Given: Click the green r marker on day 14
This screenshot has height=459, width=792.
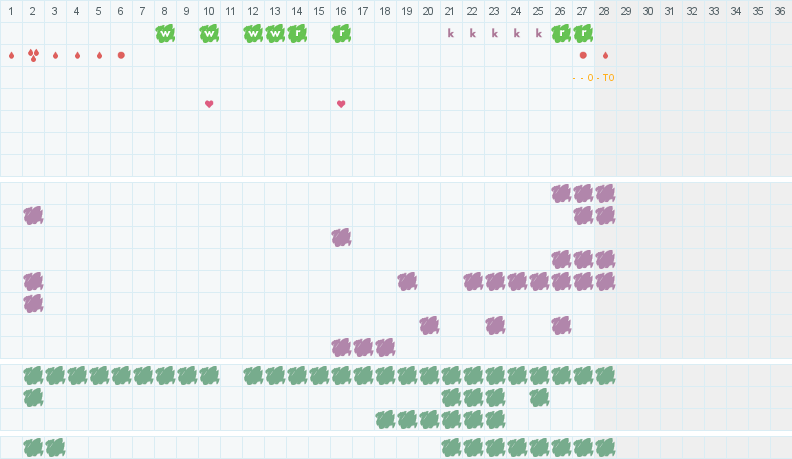Looking at the screenshot, I should [x=297, y=34].
